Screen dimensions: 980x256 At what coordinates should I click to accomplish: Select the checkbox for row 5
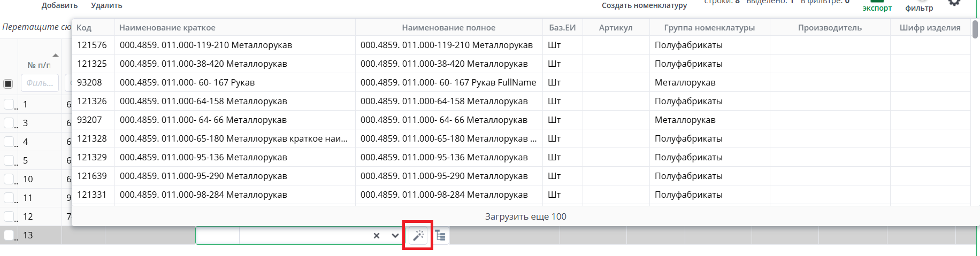tap(9, 160)
